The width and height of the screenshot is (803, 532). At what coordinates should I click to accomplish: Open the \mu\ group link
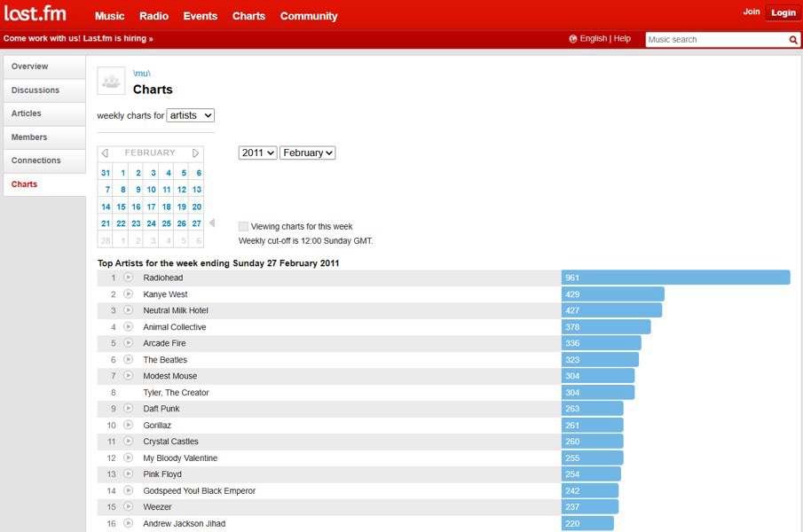pyautogui.click(x=141, y=73)
